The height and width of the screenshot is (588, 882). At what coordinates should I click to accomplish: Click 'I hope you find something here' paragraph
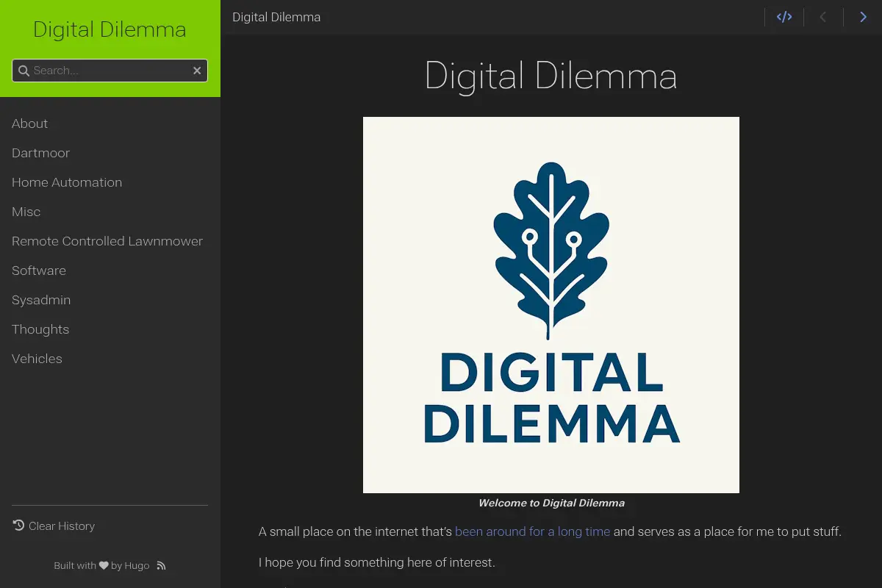(377, 562)
